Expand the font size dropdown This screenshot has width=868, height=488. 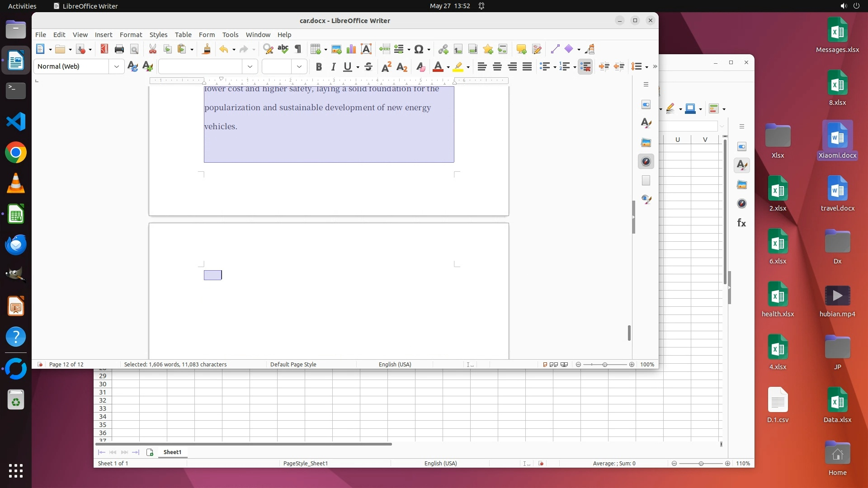coord(299,66)
